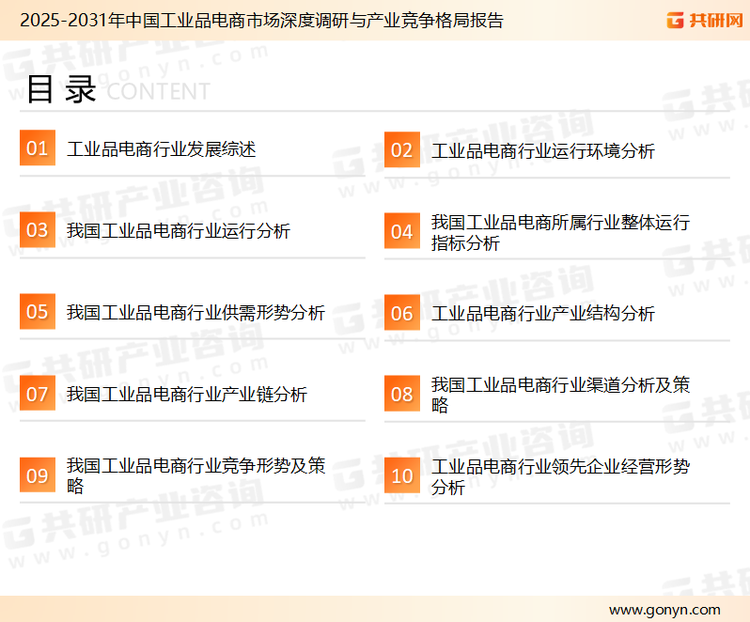Viewport: 750px width, 622px height.
Task: Click the orange 01 number badge
Action: pyautogui.click(x=37, y=148)
